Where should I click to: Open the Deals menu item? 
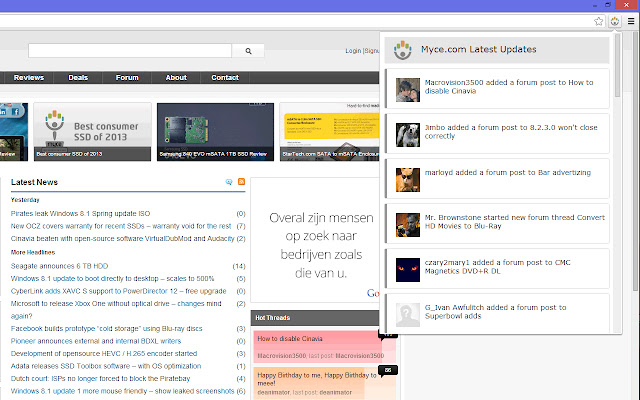pos(78,78)
